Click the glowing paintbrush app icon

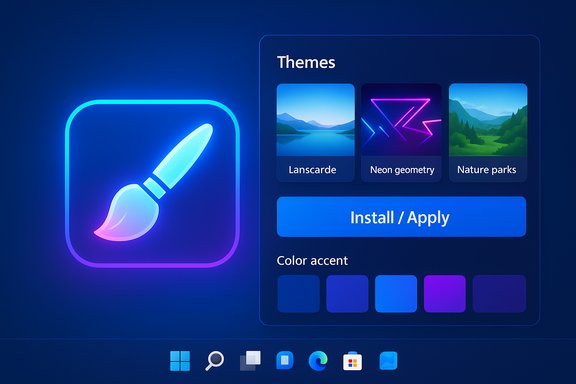(152, 183)
